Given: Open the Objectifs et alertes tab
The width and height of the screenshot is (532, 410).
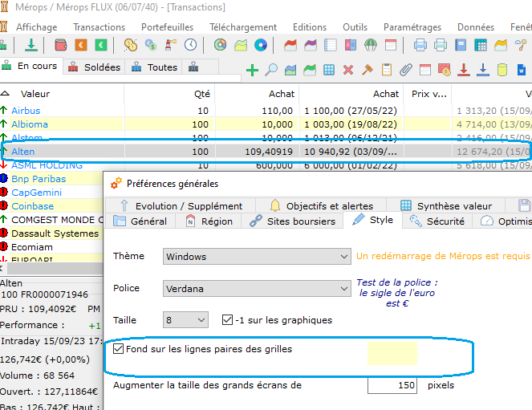Looking at the screenshot, I should [x=321, y=205].
